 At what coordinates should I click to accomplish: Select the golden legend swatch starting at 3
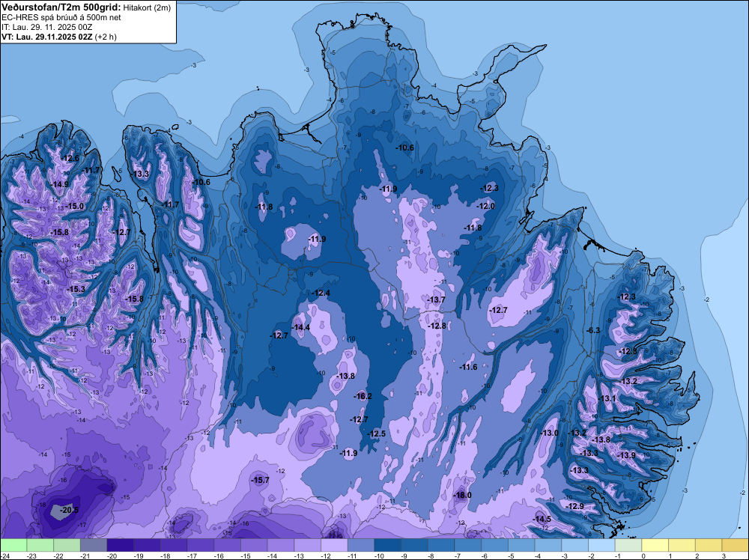(736, 545)
